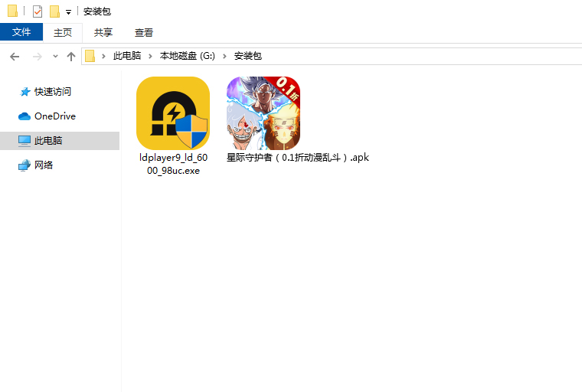This screenshot has width=582, height=392.
Task: Select the 星际守护者 apk game icon
Action: click(x=263, y=113)
